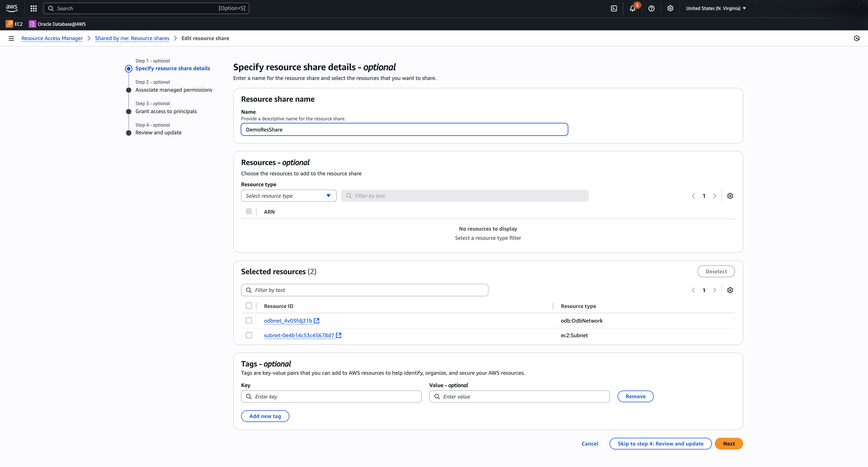Image resolution: width=868 pixels, height=467 pixels.
Task: Open AWS CloudShell terminal icon
Action: pos(614,8)
